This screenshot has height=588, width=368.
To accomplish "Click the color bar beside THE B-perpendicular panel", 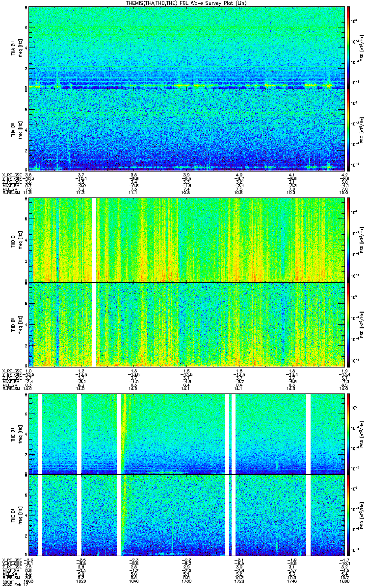I will (349, 433).
